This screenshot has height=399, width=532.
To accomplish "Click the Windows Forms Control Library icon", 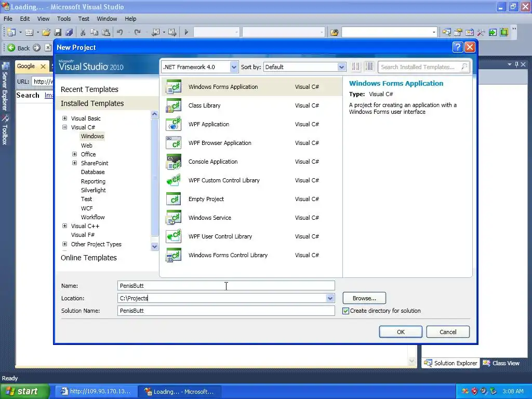I will pyautogui.click(x=174, y=255).
